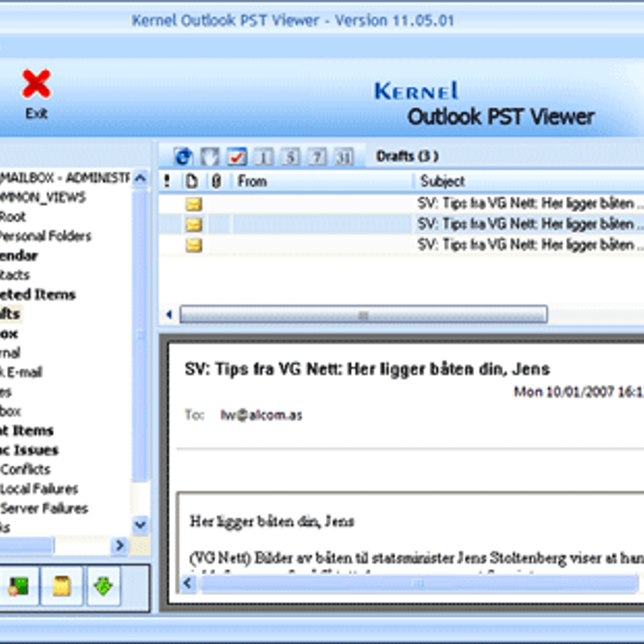The width and height of the screenshot is (644, 644).
Task: Select the 7-day calendar view icon
Action: coord(317,157)
